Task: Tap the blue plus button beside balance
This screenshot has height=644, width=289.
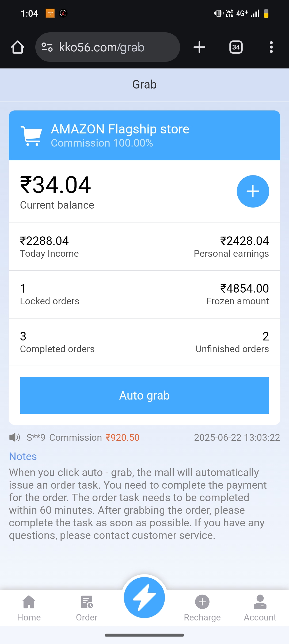Action: tap(253, 191)
